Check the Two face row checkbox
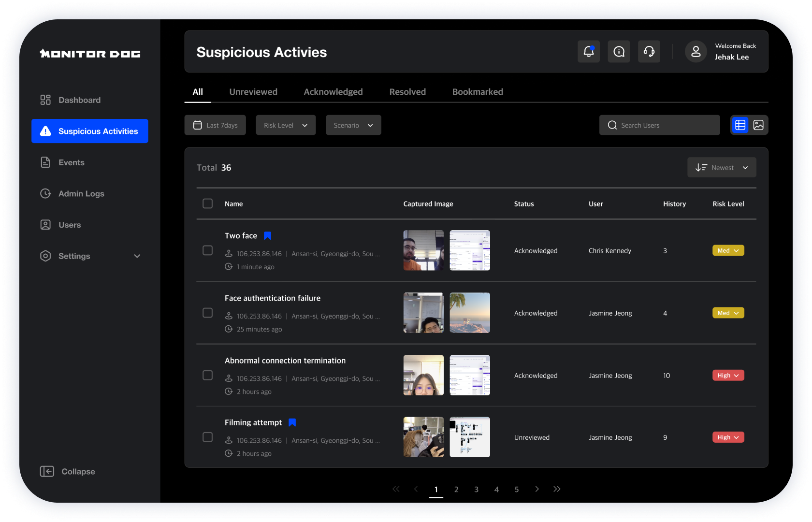Image resolution: width=812 pixels, height=522 pixels. point(207,250)
